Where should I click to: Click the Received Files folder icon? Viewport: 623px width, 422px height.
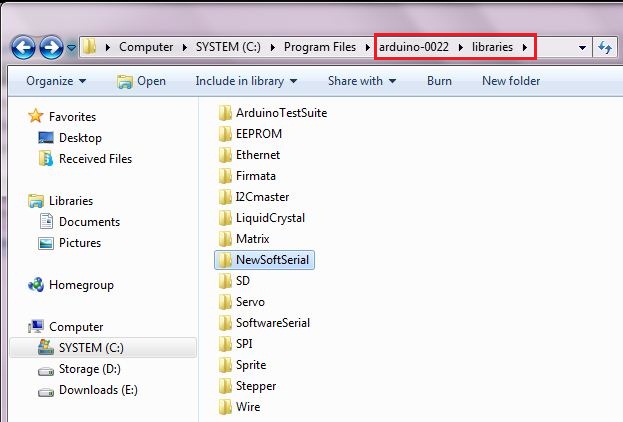45,159
